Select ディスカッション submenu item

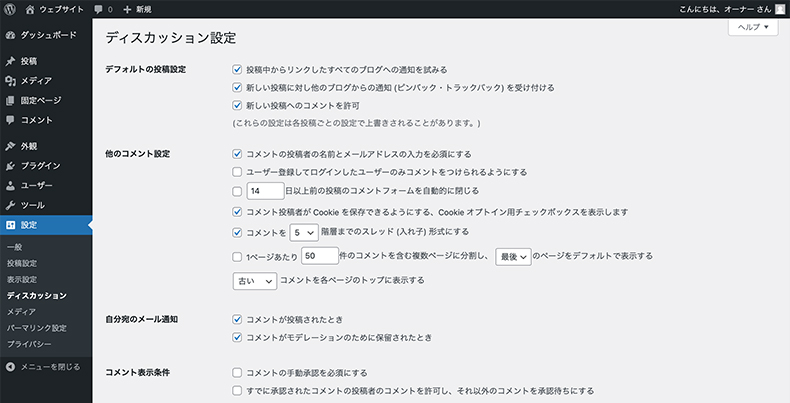pyautogui.click(x=37, y=296)
